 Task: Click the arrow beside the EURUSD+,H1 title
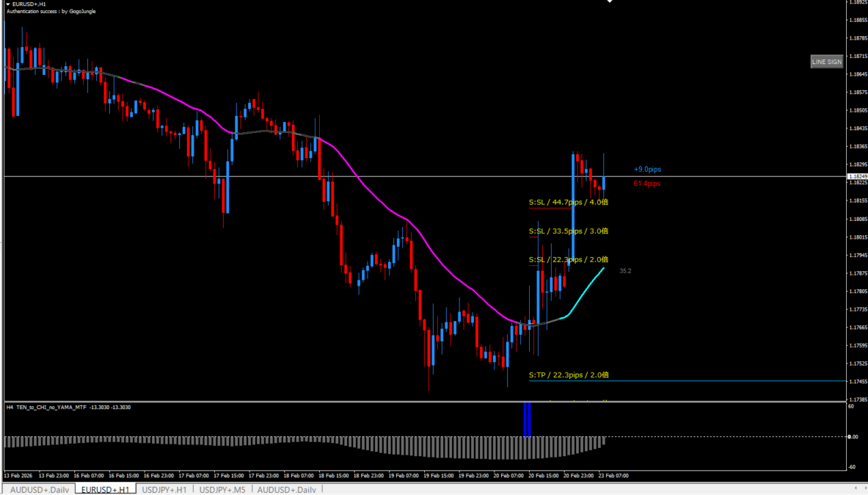[x=8, y=4]
